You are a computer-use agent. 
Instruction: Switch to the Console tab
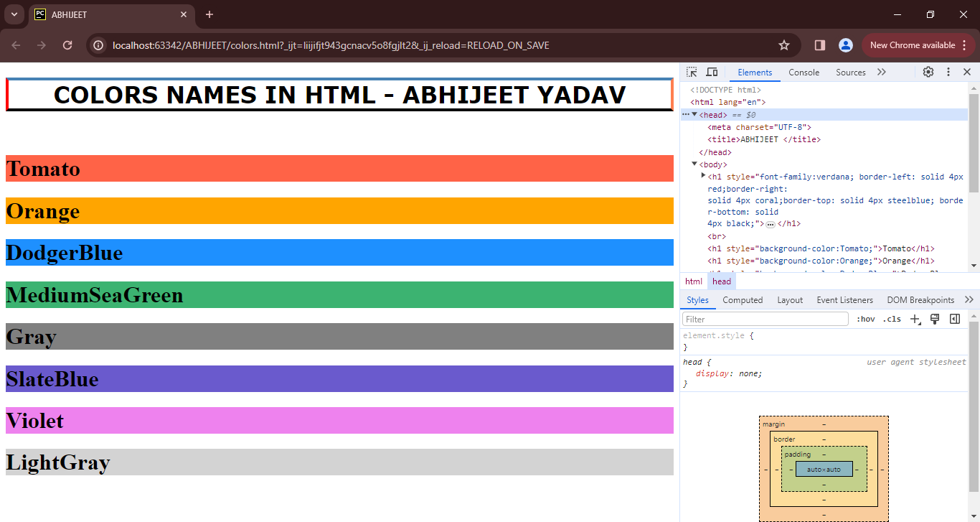[804, 73]
